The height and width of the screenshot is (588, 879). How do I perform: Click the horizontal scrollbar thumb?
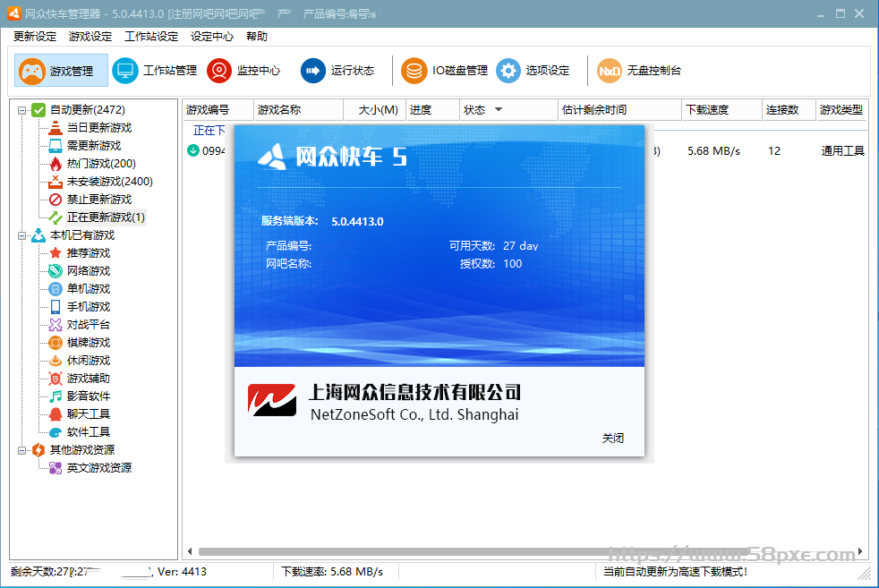474,551
